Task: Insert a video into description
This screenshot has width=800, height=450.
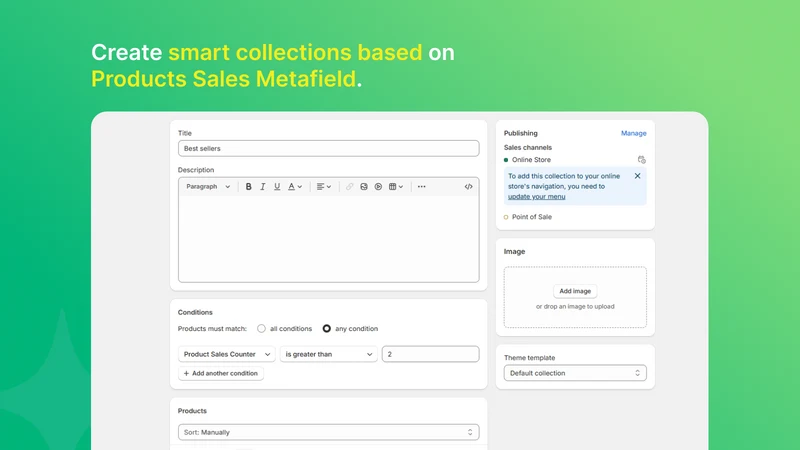Action: pos(378,187)
